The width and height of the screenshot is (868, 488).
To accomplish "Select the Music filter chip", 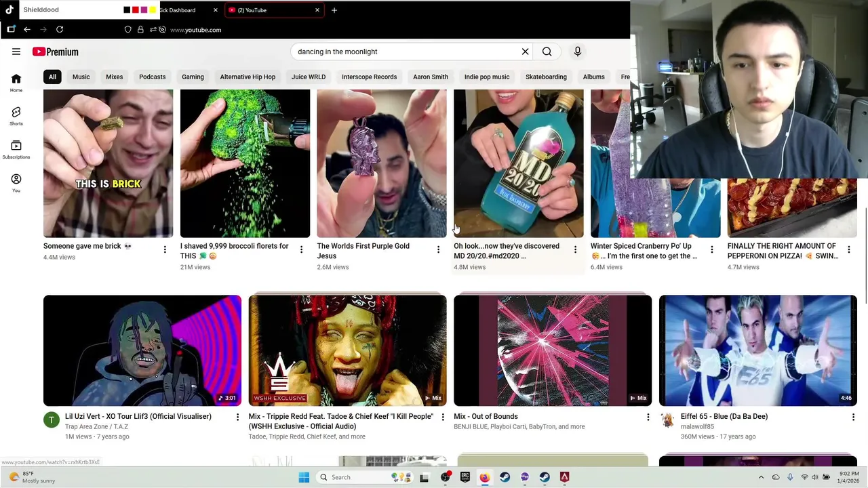I will (81, 77).
